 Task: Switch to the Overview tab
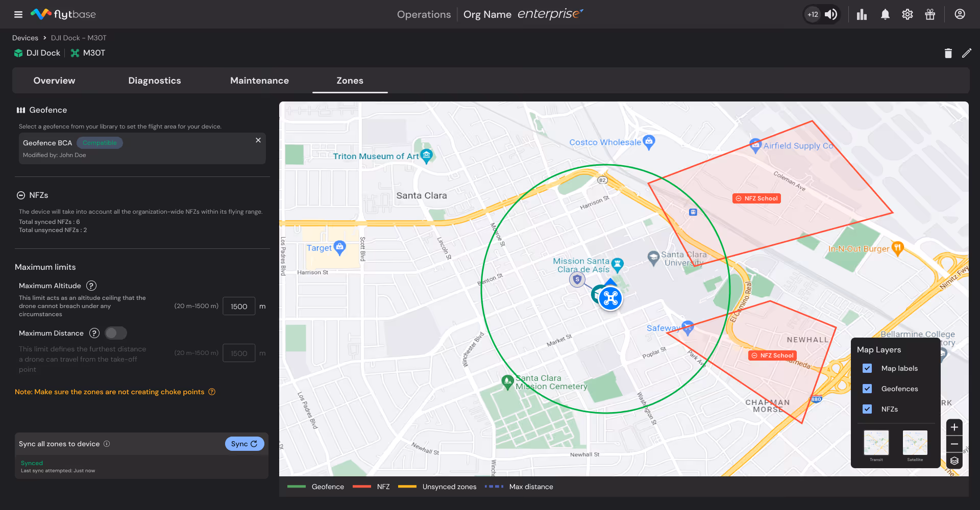(54, 81)
